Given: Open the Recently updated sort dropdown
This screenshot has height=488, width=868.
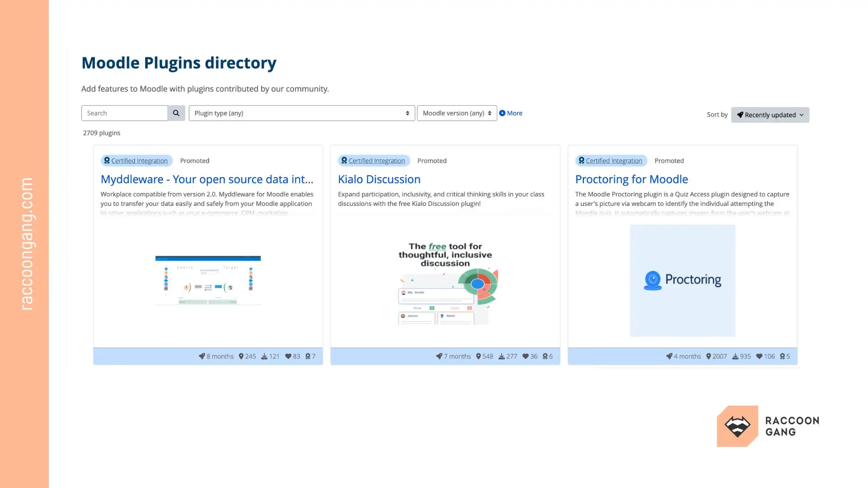Looking at the screenshot, I should pos(769,115).
